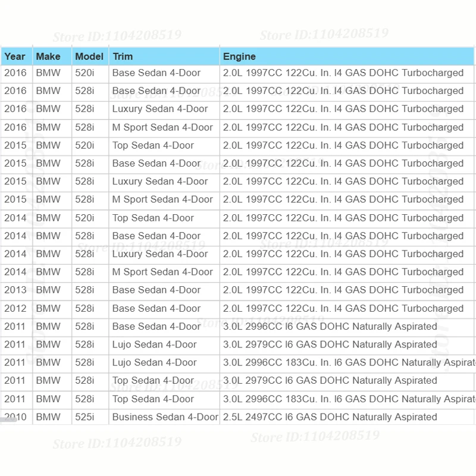Click "BMW" in the 2016 M Sport row
The width and height of the screenshot is (476, 476).
pyautogui.click(x=48, y=127)
